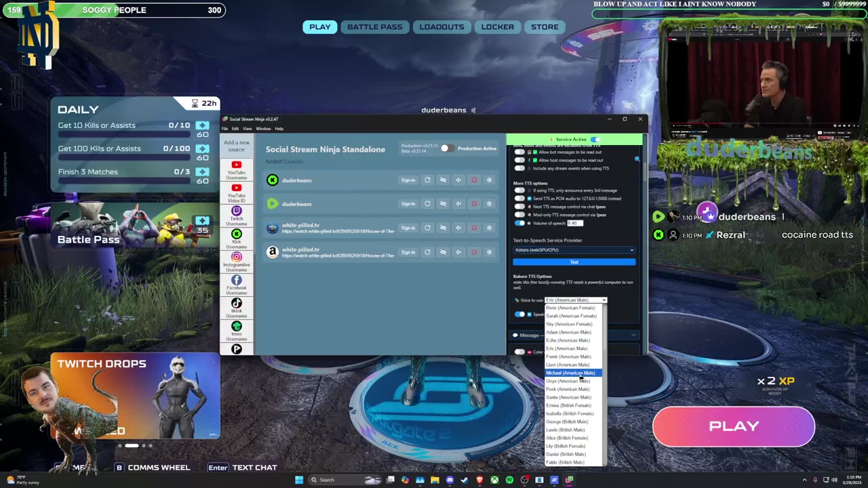This screenshot has height=488, width=868.
Task: Switch to the Battle Pass tab
Action: 375,27
